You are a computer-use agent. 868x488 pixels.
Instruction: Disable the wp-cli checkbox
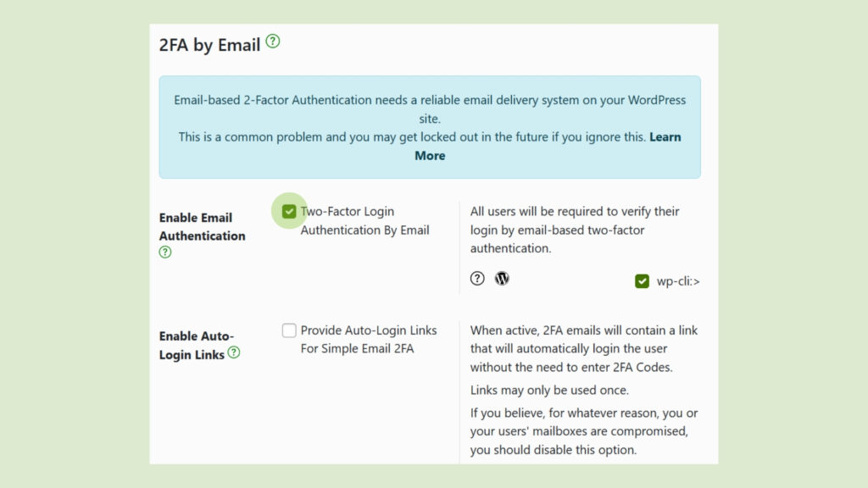click(642, 280)
